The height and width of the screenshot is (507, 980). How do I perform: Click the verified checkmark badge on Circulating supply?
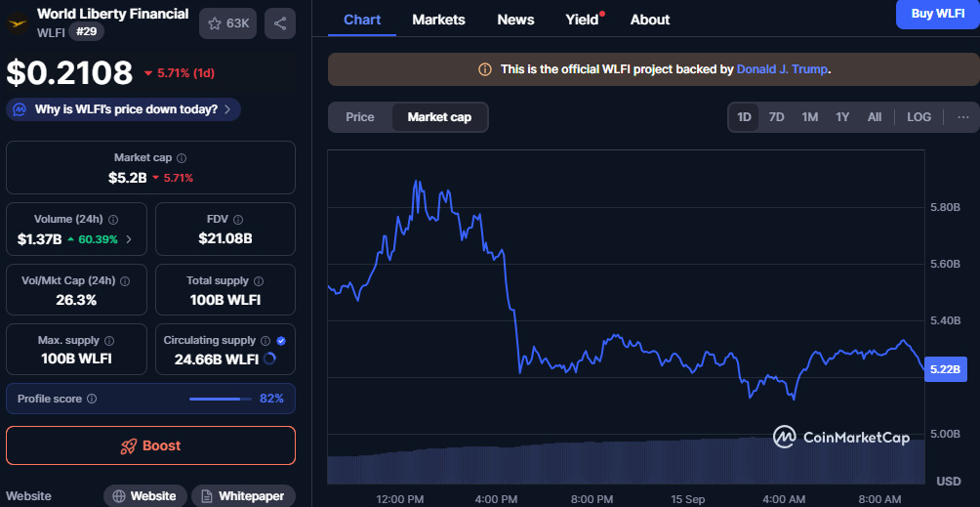281,341
